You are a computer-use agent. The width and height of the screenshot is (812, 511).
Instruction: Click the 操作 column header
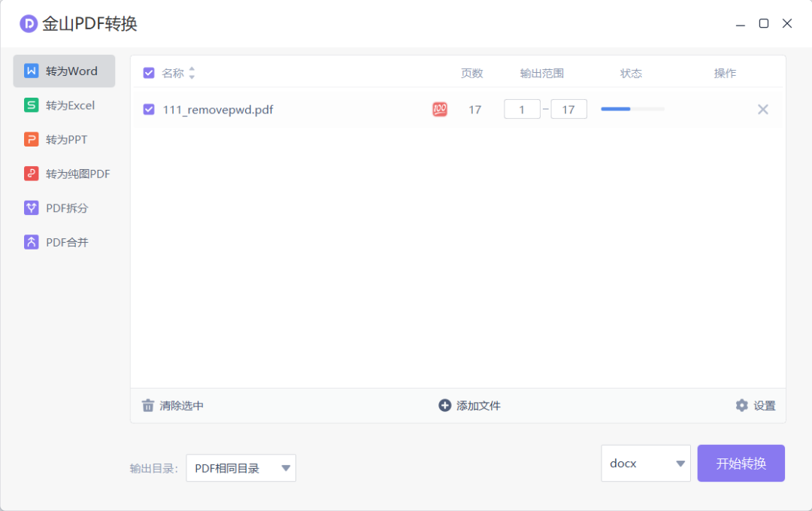[725, 74]
